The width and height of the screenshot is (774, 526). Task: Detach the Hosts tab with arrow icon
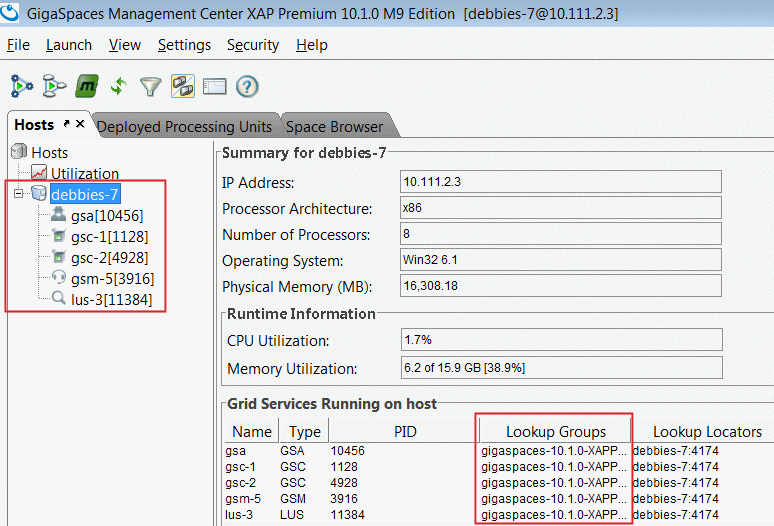pyautogui.click(x=67, y=124)
